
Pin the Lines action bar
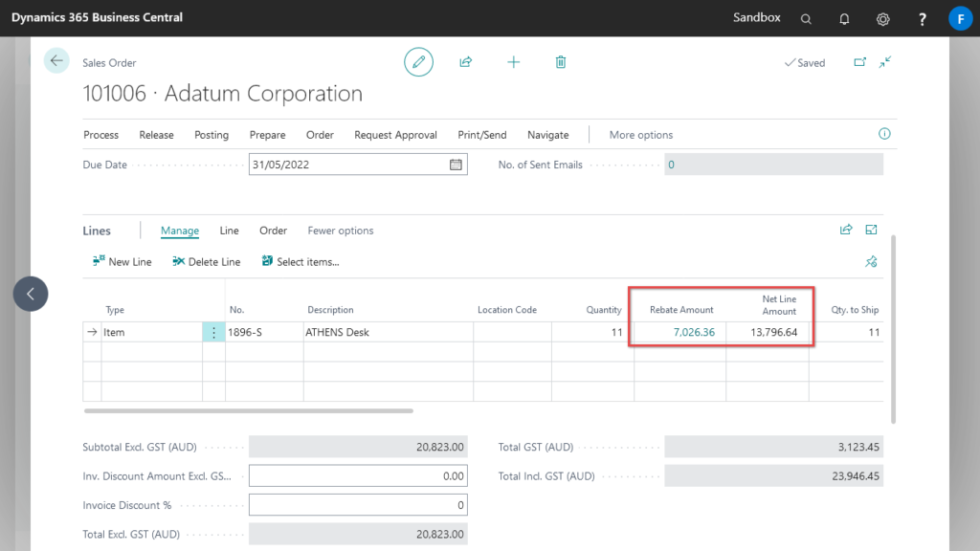coord(871,262)
